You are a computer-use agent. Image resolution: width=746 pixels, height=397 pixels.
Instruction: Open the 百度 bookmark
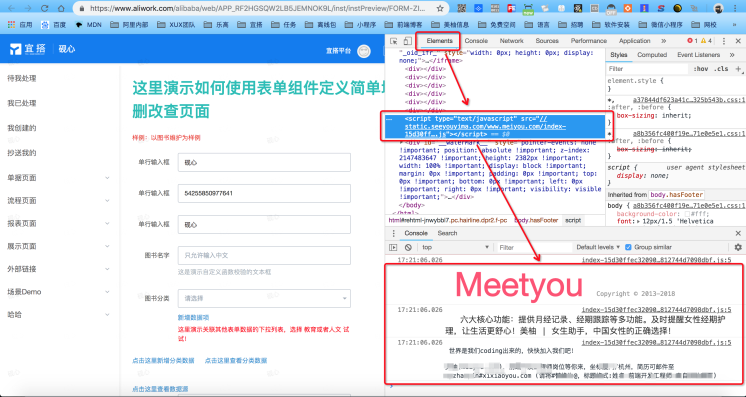point(54,24)
